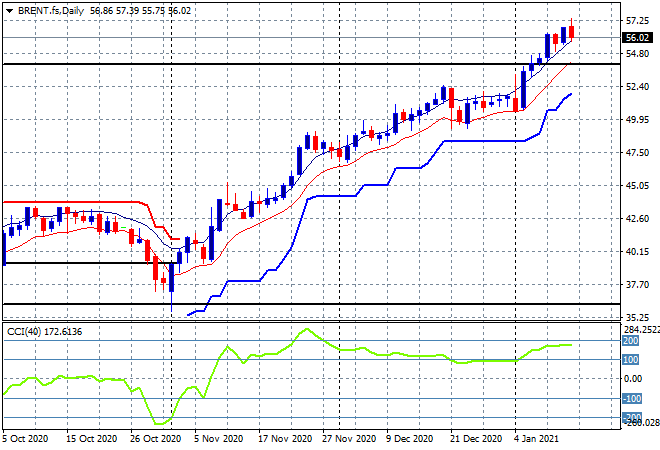
Task: Click the CCI(40) indicator label
Action: 27,331
